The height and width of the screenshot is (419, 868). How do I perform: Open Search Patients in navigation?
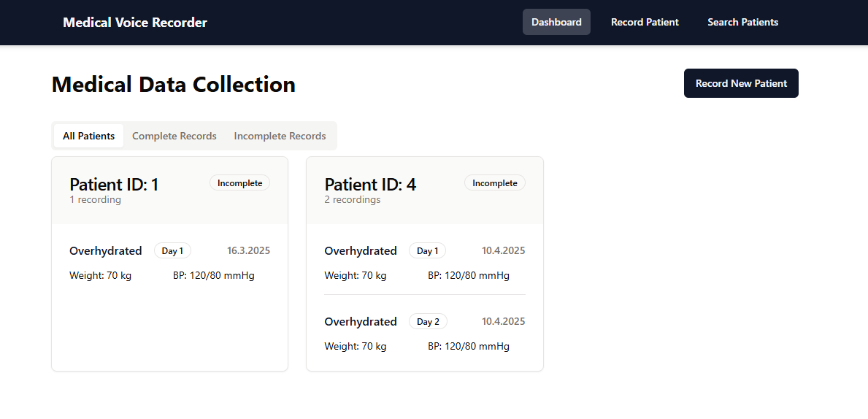coord(742,22)
